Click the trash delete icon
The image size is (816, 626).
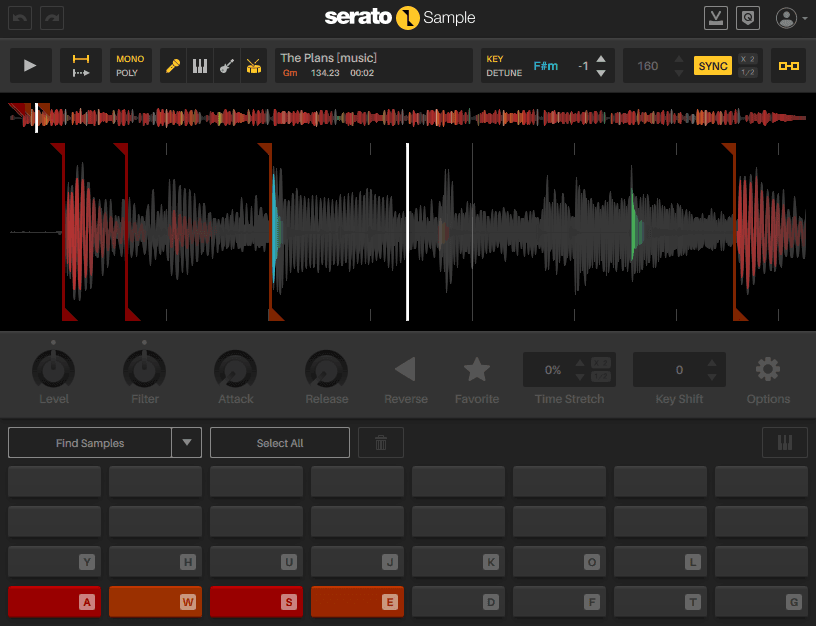pyautogui.click(x=381, y=443)
